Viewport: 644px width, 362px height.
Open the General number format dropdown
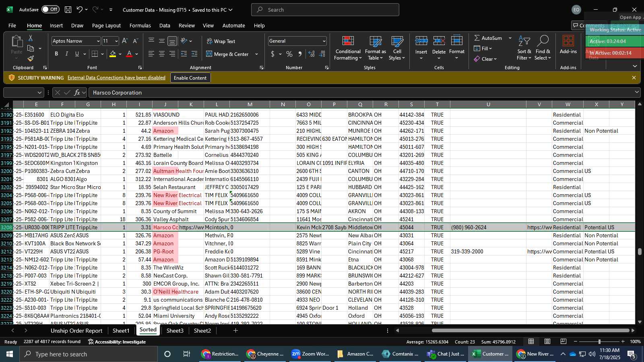pyautogui.click(x=324, y=41)
